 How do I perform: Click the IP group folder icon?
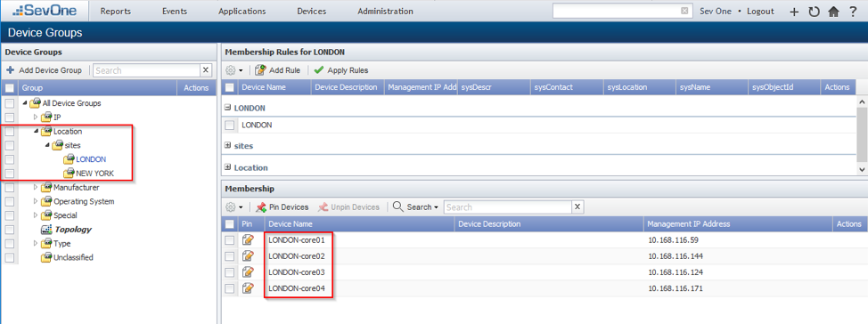tap(46, 117)
